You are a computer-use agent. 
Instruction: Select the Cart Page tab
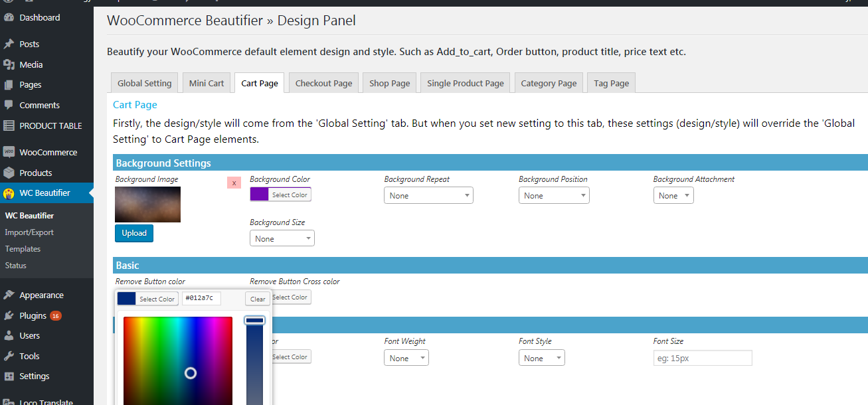tap(260, 83)
